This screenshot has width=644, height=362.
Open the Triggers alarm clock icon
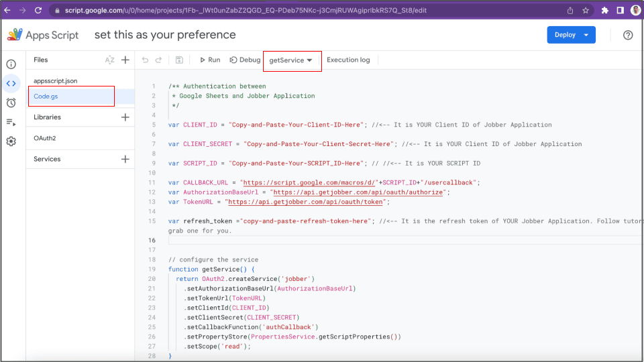[11, 103]
